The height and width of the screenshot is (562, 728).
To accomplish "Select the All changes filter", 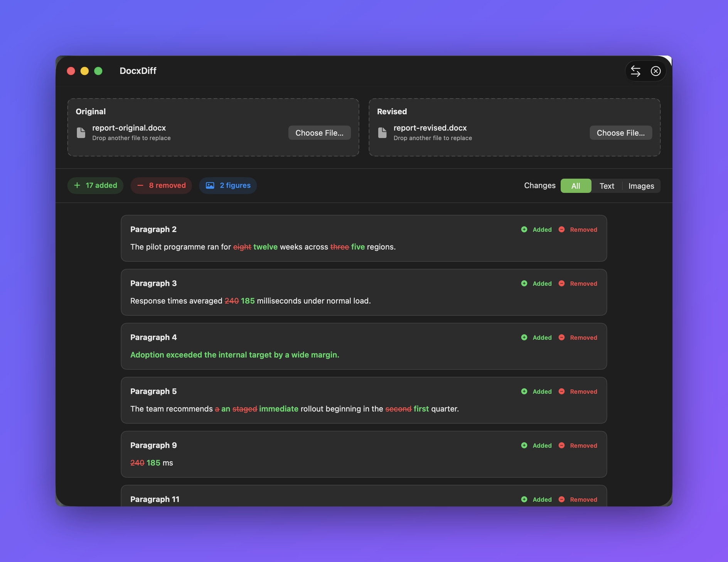I will point(576,186).
